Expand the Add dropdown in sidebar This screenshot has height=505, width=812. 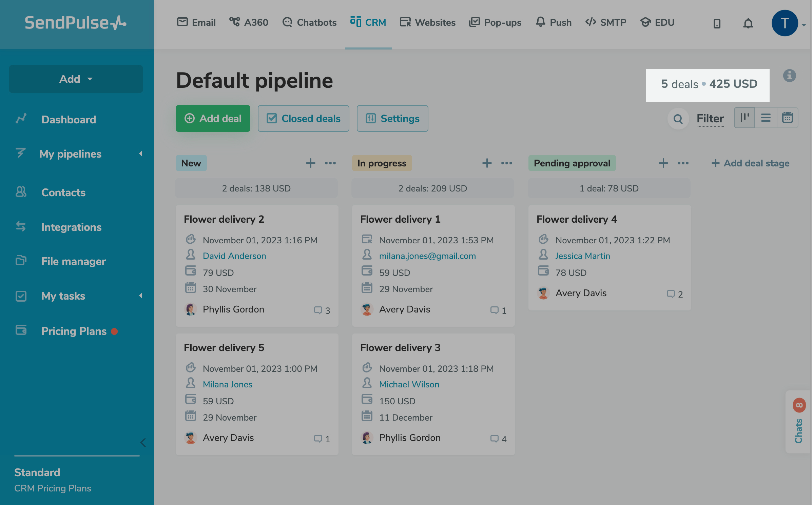coord(76,79)
